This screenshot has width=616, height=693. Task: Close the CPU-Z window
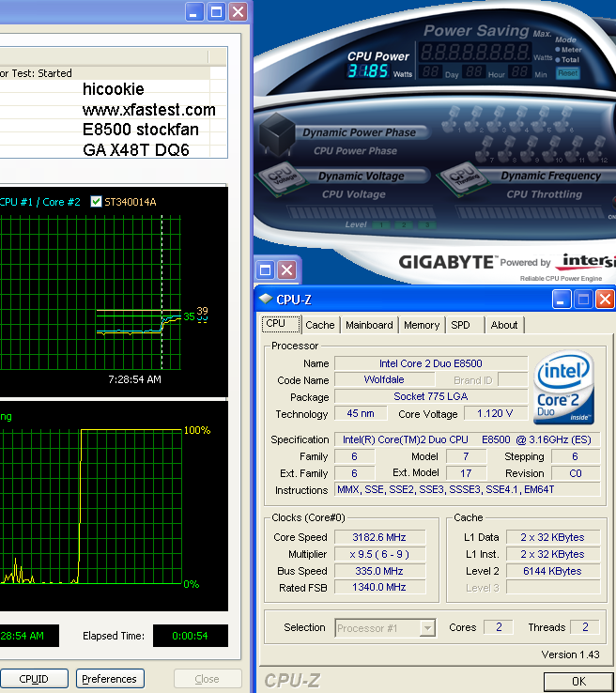tap(605, 300)
